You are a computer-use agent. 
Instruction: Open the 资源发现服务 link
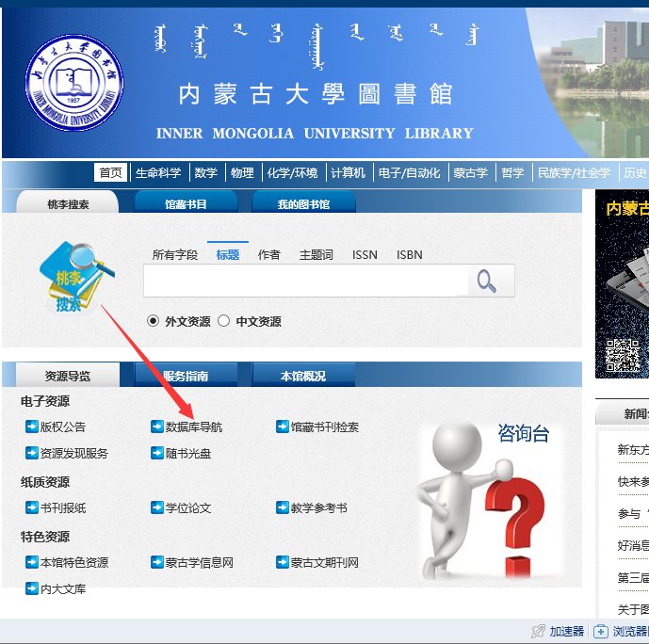pyautogui.click(x=74, y=453)
